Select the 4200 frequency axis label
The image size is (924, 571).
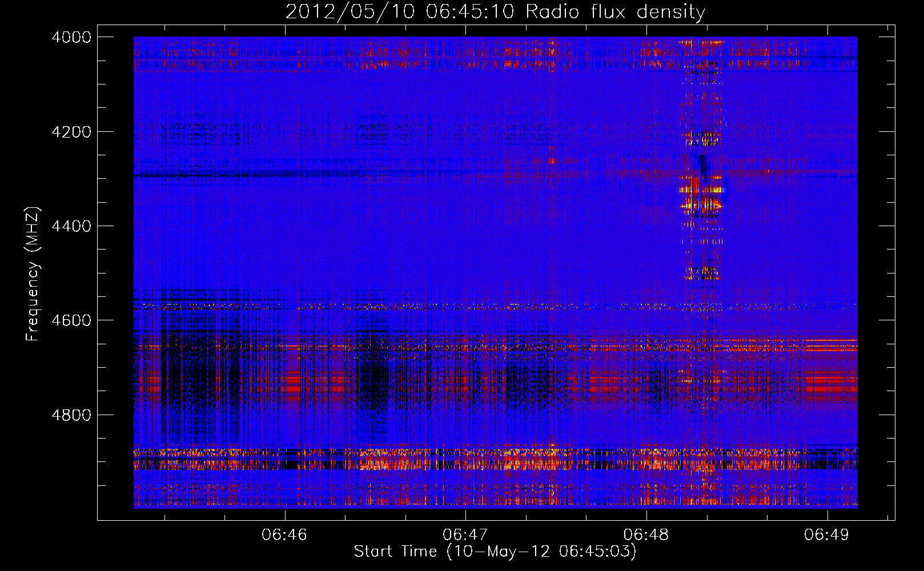(x=71, y=132)
